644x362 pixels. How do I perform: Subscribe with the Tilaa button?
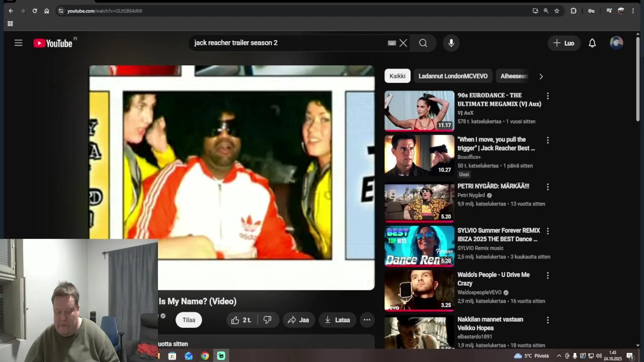189,320
